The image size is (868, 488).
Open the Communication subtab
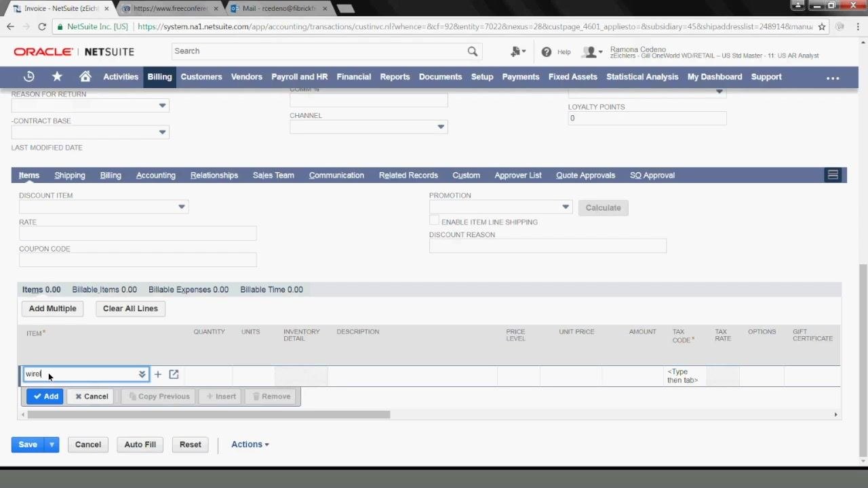tap(336, 175)
